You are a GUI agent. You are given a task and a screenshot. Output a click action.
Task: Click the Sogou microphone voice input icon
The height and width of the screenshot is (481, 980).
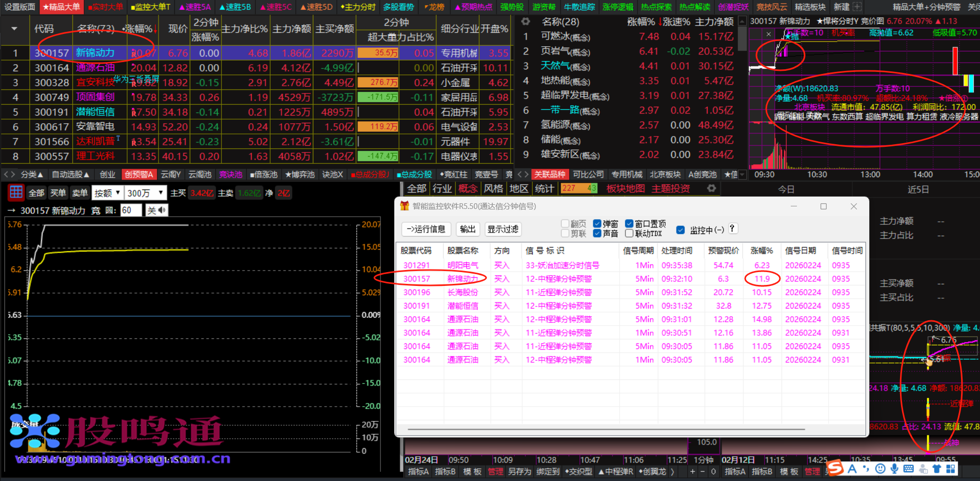(894, 468)
